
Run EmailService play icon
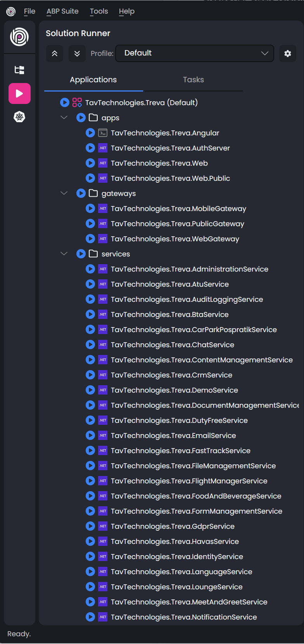click(90, 435)
